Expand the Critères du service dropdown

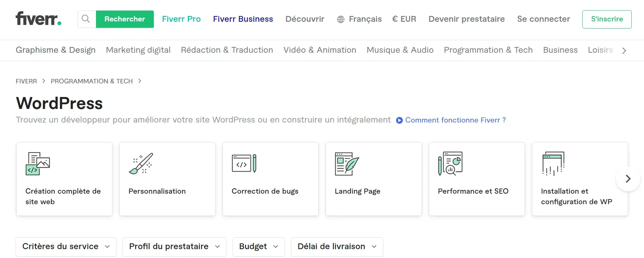[66, 247]
